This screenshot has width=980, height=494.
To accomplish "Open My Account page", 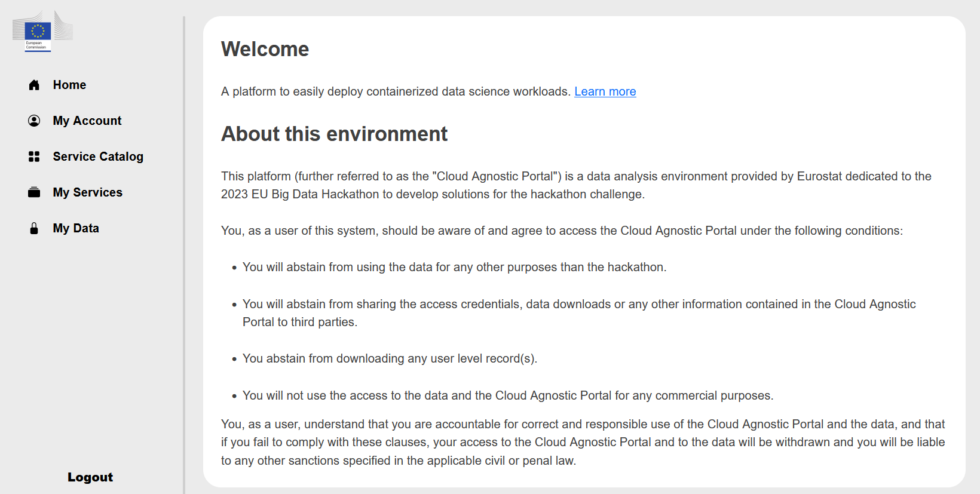I will 87,121.
